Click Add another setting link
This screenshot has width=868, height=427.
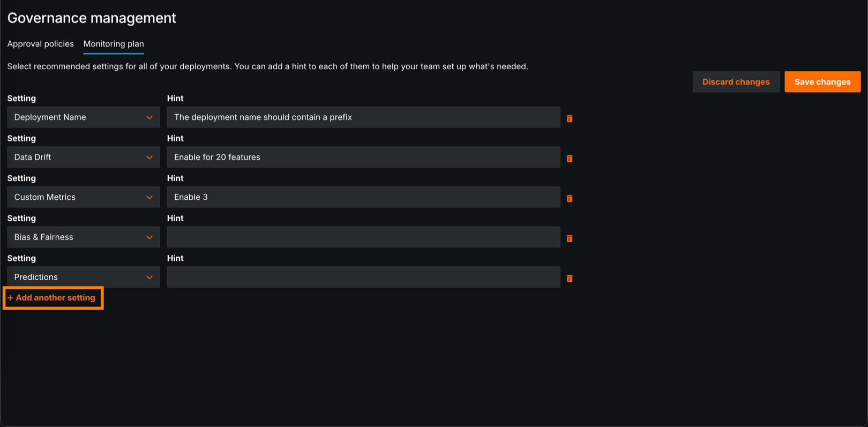click(53, 298)
